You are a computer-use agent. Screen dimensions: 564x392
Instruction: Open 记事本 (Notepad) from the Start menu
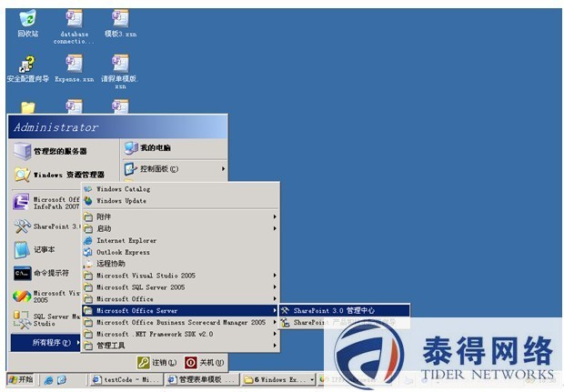46,249
